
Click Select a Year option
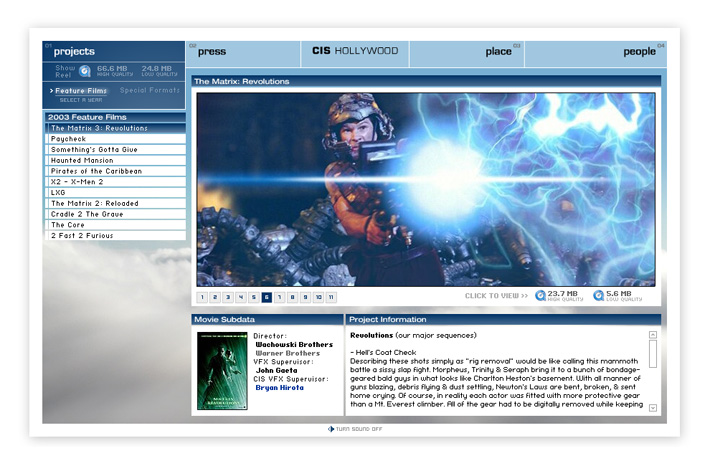click(81, 100)
